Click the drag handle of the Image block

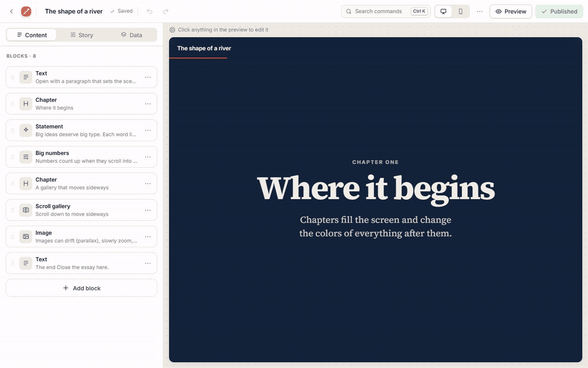pyautogui.click(x=12, y=237)
